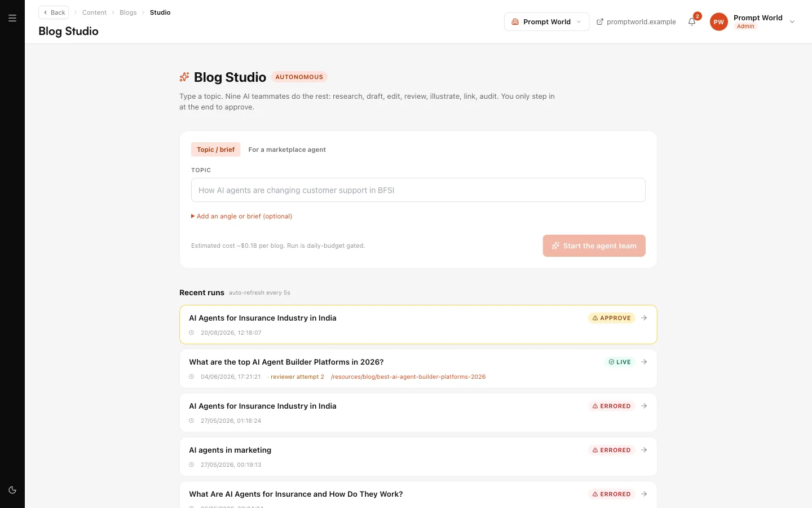This screenshot has height=508, width=812.
Task: Open the hamburger sidebar menu
Action: [12, 18]
